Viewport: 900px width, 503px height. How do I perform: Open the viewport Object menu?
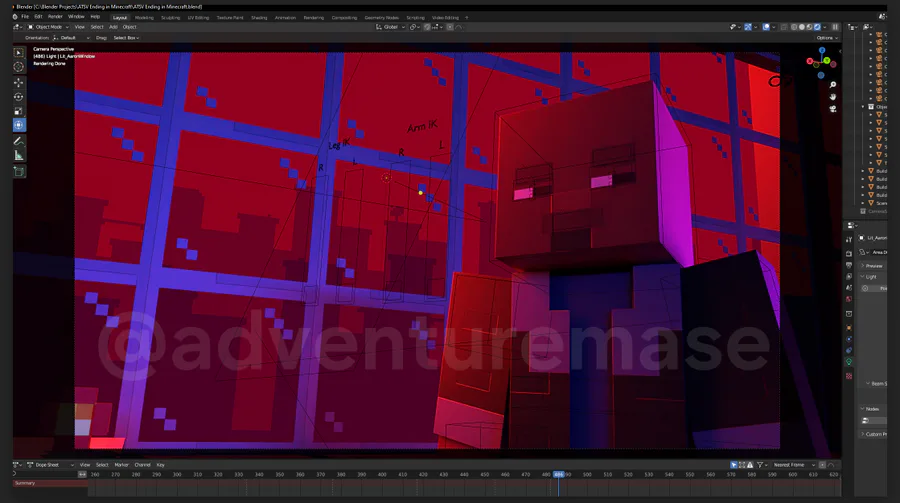(x=130, y=27)
